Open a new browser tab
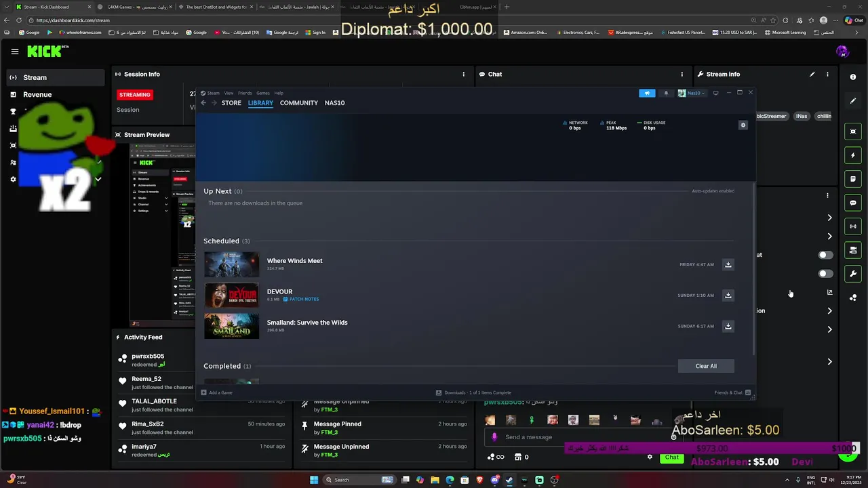868x488 pixels. (507, 7)
